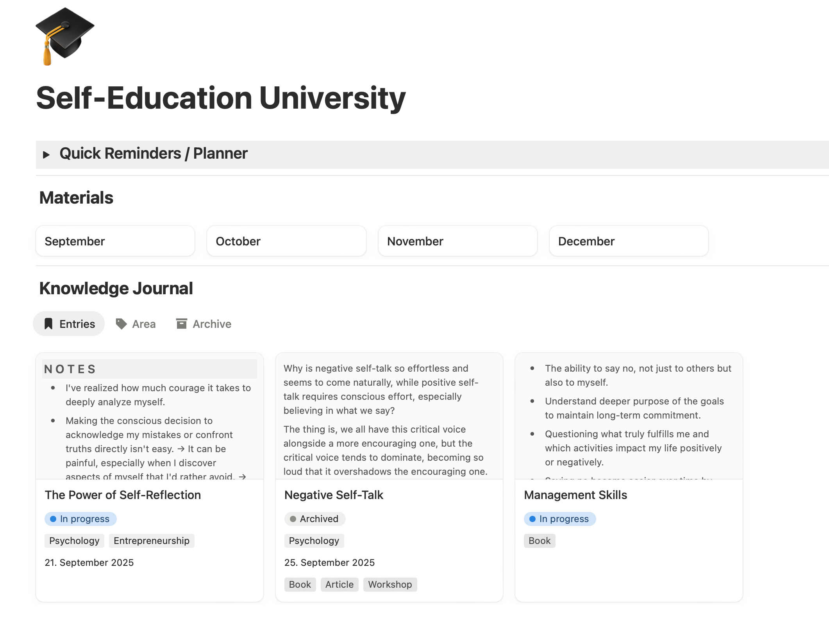
Task: Click In progress status on Self-Reflection card
Action: [80, 519]
